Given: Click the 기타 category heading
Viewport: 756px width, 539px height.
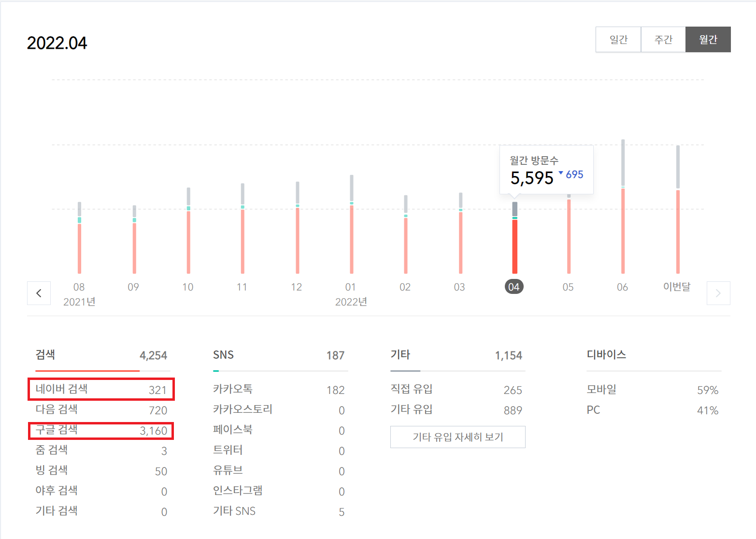Looking at the screenshot, I should coord(400,355).
